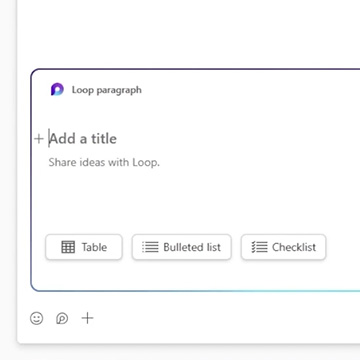Click the Bulleted list text label
Image resolution: width=360 pixels, height=360 pixels.
[192, 247]
